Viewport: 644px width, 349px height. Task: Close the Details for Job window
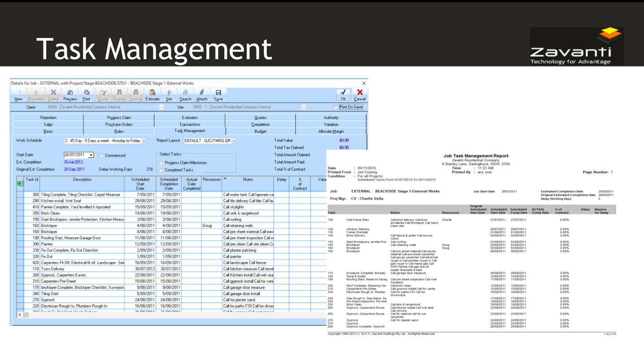[364, 83]
